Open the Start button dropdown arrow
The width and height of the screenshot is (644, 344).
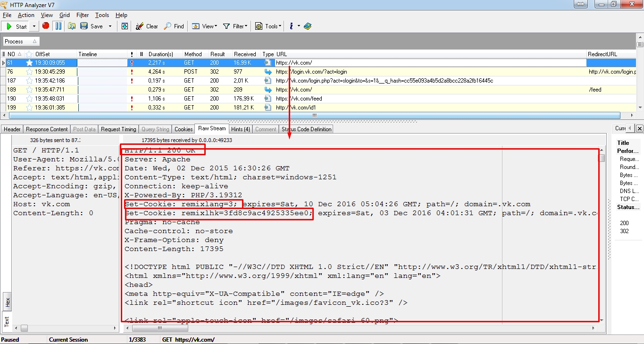point(34,26)
